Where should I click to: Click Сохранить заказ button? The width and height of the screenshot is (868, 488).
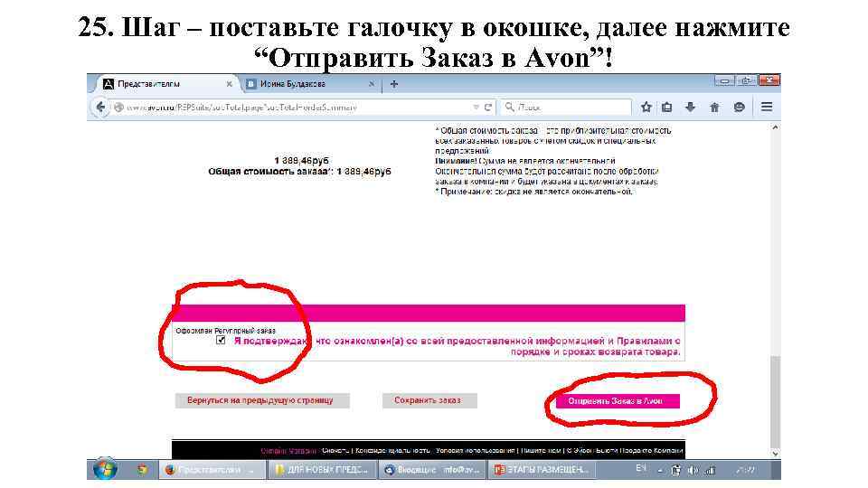pyautogui.click(x=429, y=400)
